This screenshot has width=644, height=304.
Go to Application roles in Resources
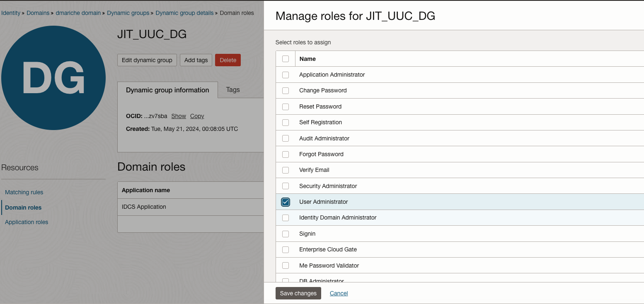point(27,222)
